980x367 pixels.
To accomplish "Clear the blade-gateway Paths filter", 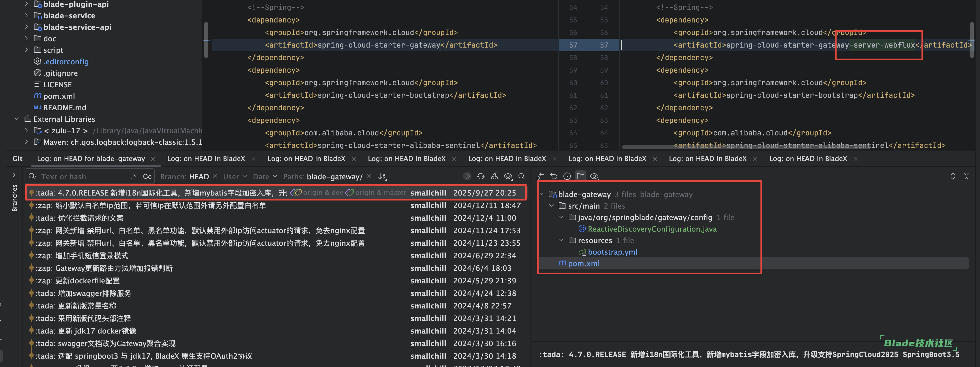I will point(369,176).
